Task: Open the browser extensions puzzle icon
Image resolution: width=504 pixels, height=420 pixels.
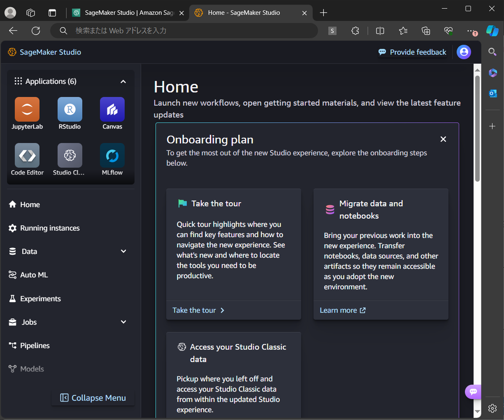Action: pyautogui.click(x=355, y=31)
